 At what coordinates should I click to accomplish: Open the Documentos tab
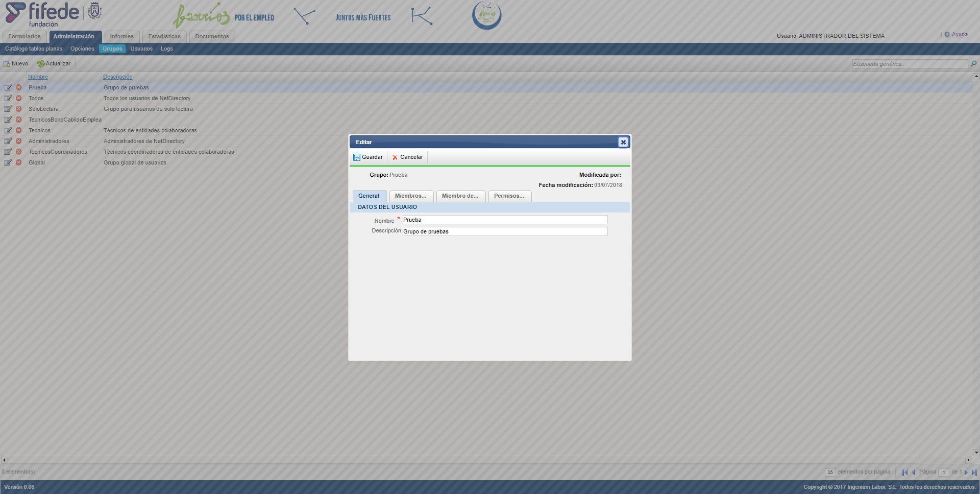[212, 36]
